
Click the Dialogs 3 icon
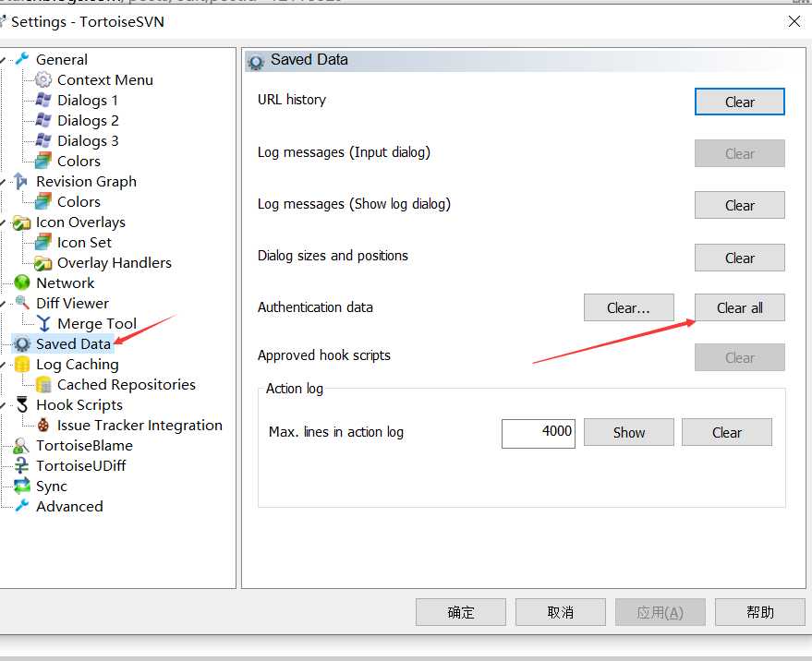point(43,140)
